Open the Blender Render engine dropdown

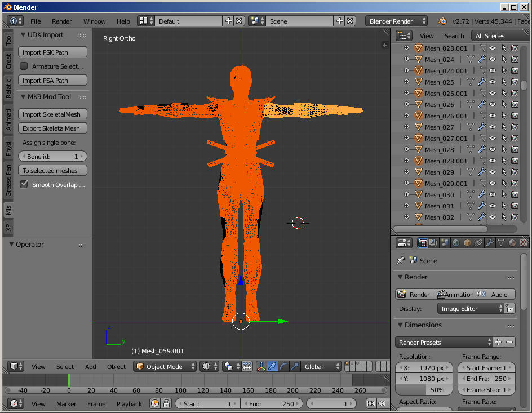point(397,21)
